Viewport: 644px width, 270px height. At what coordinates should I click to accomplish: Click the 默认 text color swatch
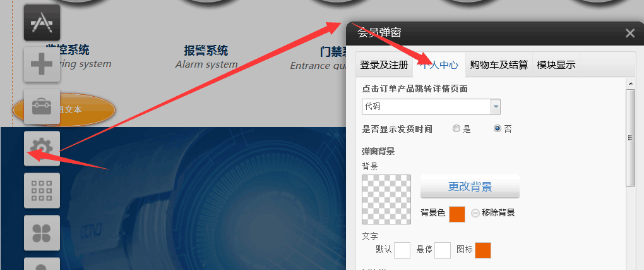point(402,250)
